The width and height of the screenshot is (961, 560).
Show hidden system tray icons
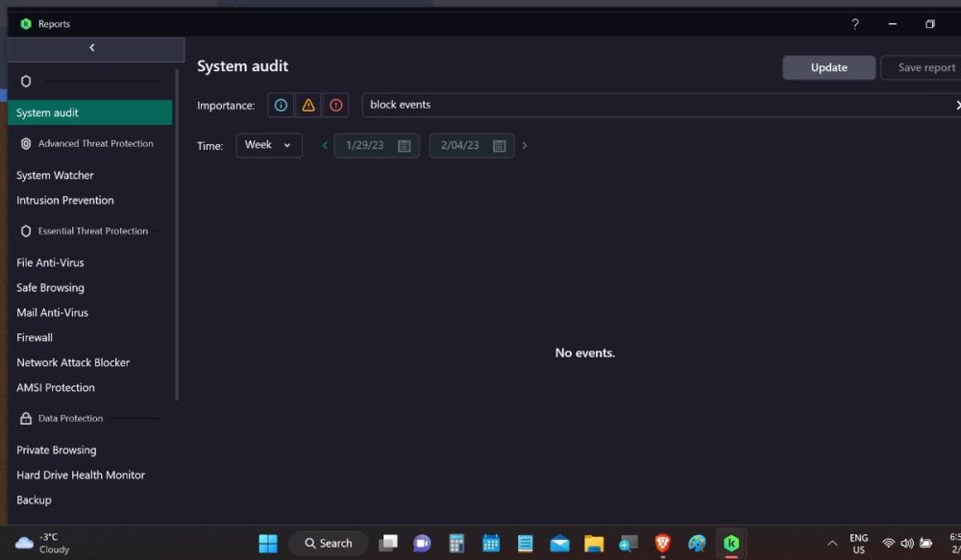[832, 544]
